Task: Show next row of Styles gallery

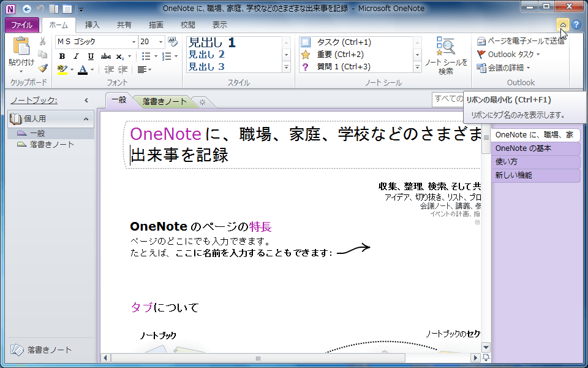Action: [x=287, y=55]
